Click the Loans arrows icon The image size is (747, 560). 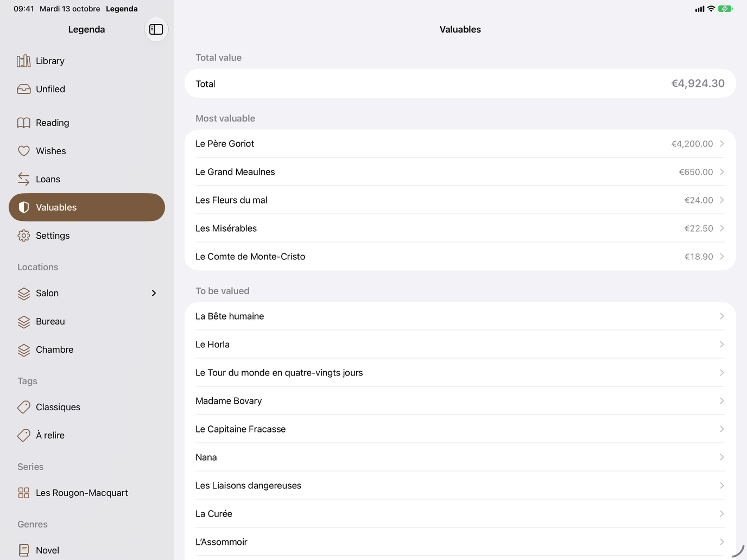tap(24, 179)
